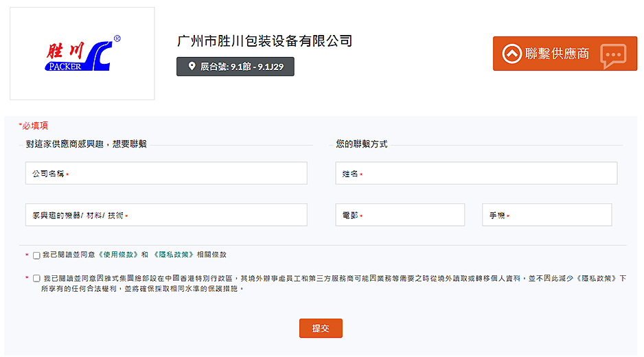Submit the form with the 提交 button

pyautogui.click(x=321, y=328)
